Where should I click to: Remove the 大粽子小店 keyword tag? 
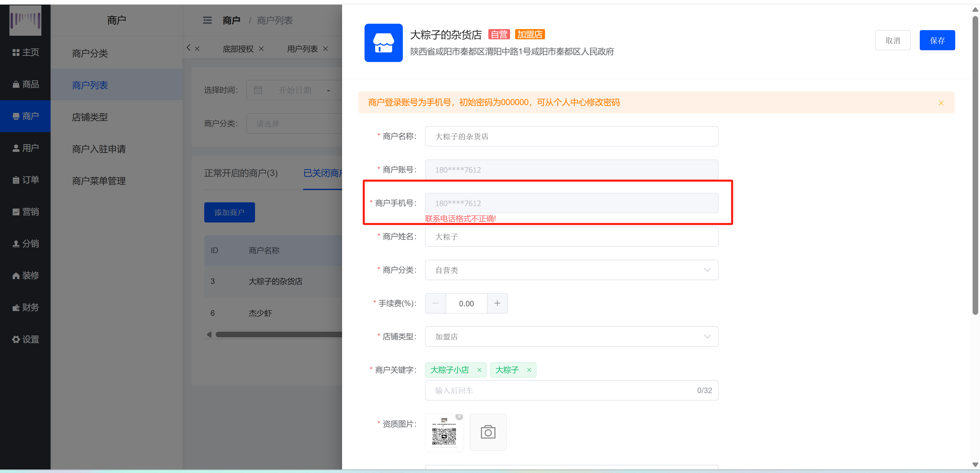point(479,370)
